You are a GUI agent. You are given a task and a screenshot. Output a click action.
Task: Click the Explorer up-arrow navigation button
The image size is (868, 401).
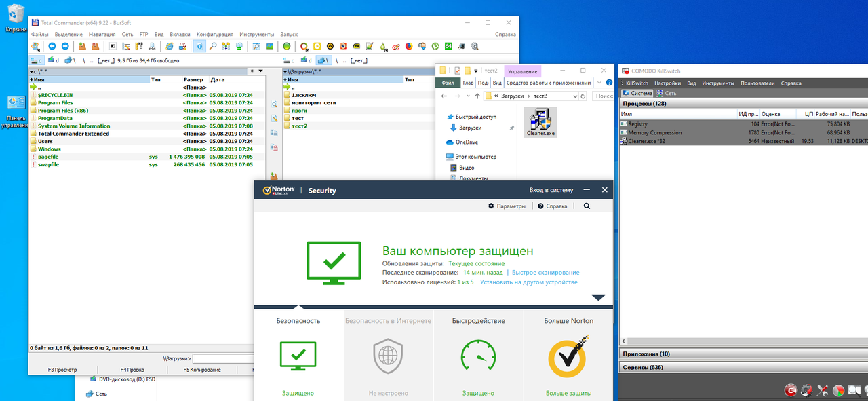[x=477, y=96]
